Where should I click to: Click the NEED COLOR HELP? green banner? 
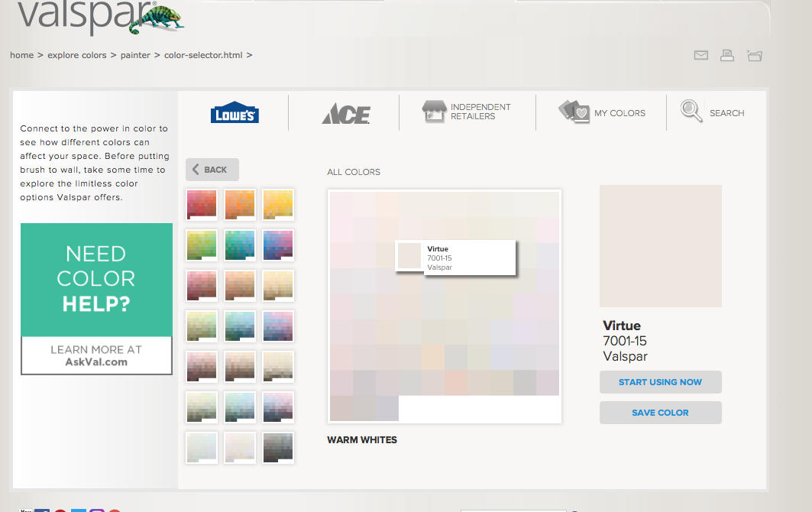coord(96,280)
